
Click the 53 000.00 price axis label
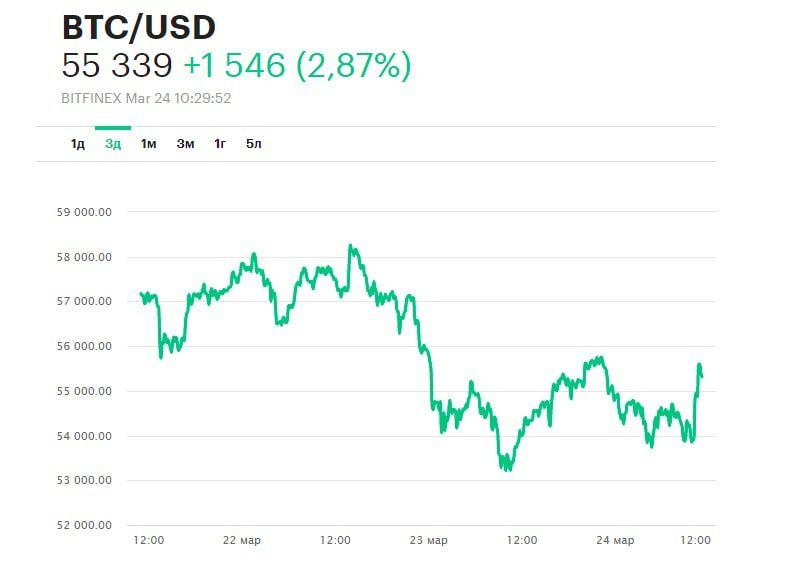[84, 480]
